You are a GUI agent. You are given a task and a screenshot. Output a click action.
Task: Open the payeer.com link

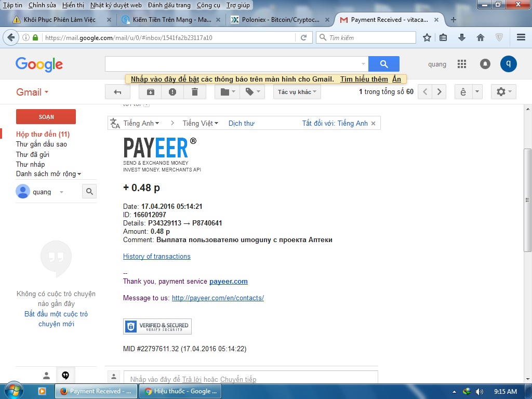229,281
